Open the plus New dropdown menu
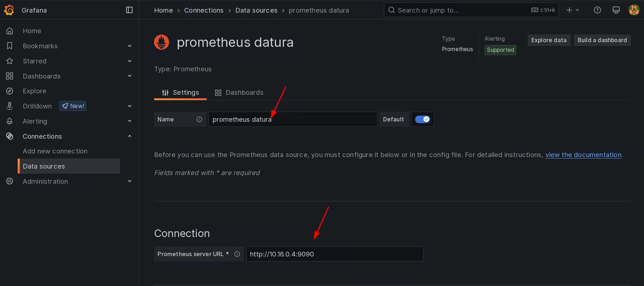The image size is (644, 286). pos(572,10)
